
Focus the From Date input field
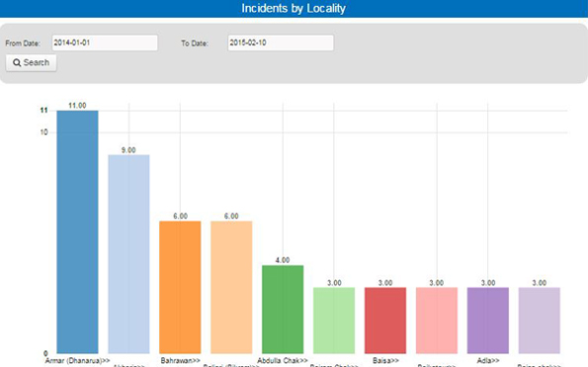coord(105,43)
